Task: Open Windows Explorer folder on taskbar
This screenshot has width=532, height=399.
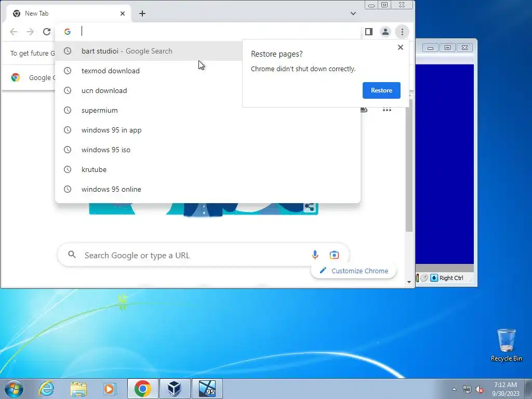Action: click(78, 389)
